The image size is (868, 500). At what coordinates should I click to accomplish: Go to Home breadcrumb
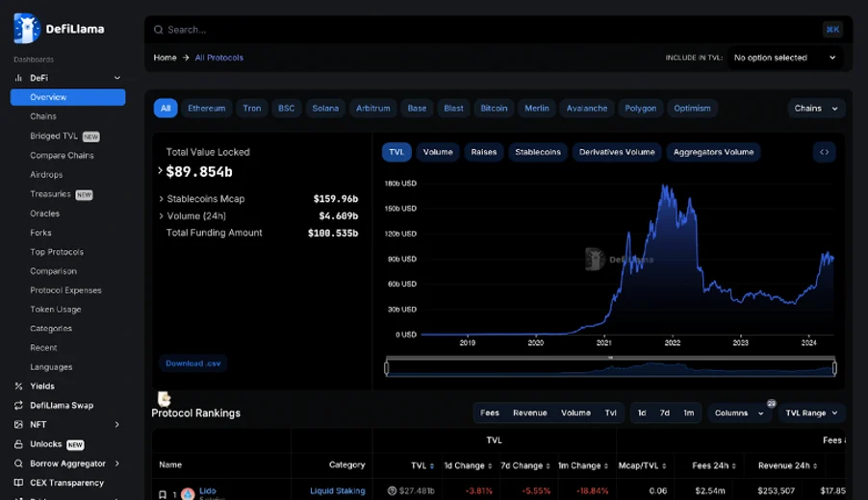pyautogui.click(x=165, y=58)
